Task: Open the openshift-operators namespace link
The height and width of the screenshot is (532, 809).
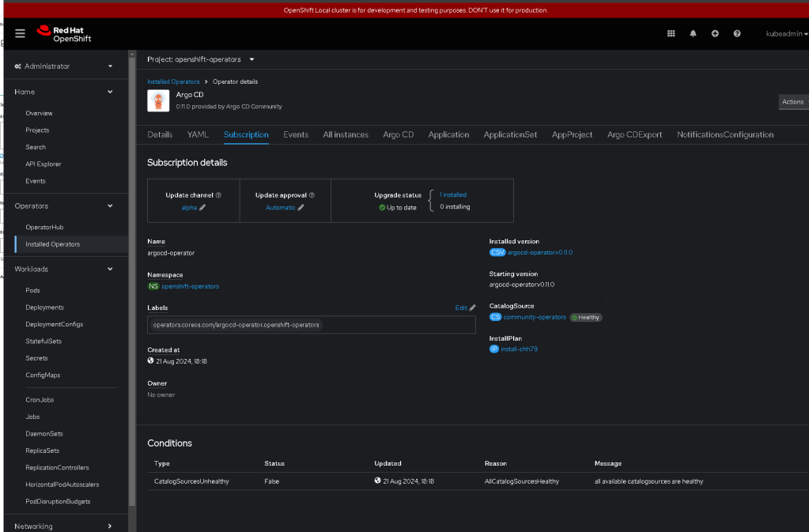Action: [x=191, y=286]
